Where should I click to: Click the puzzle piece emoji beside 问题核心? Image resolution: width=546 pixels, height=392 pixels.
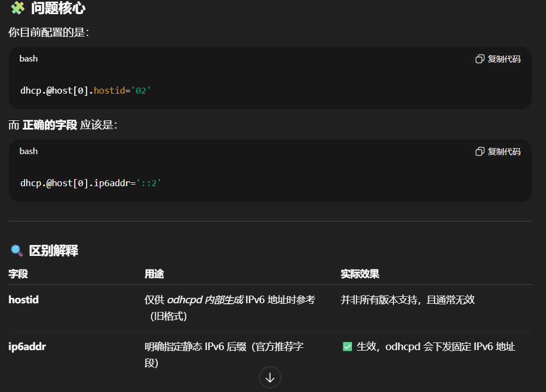click(x=17, y=8)
